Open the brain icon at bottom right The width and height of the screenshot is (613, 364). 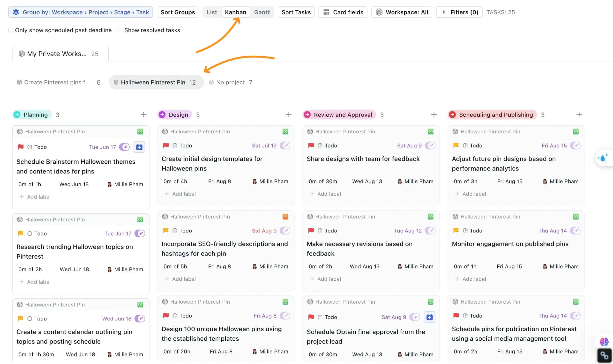(604, 341)
